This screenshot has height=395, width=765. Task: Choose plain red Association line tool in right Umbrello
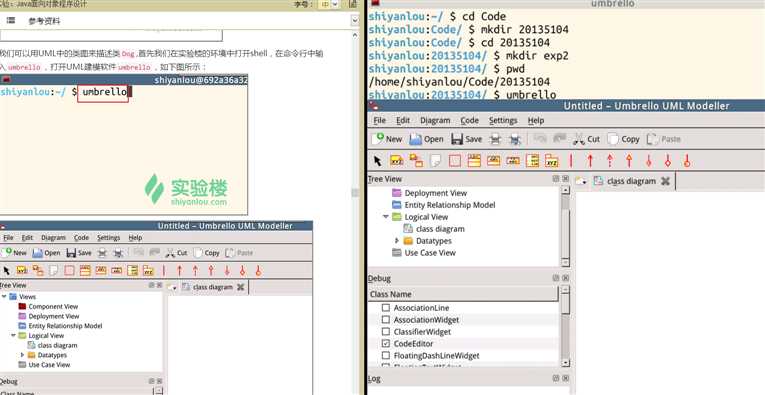tap(571, 160)
